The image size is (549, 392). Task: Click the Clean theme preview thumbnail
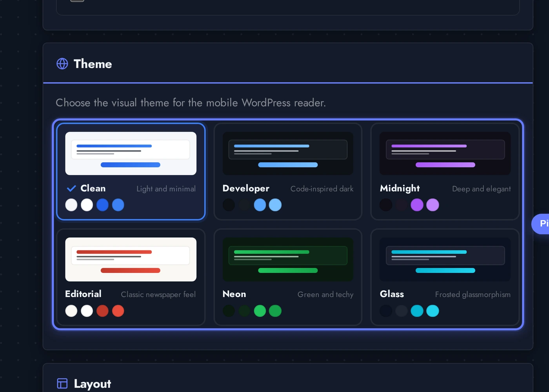(x=131, y=153)
